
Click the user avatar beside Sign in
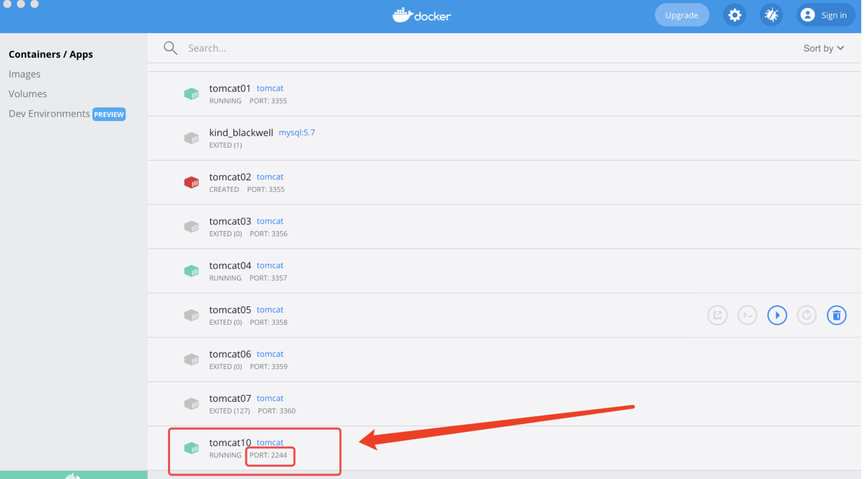[x=808, y=15]
